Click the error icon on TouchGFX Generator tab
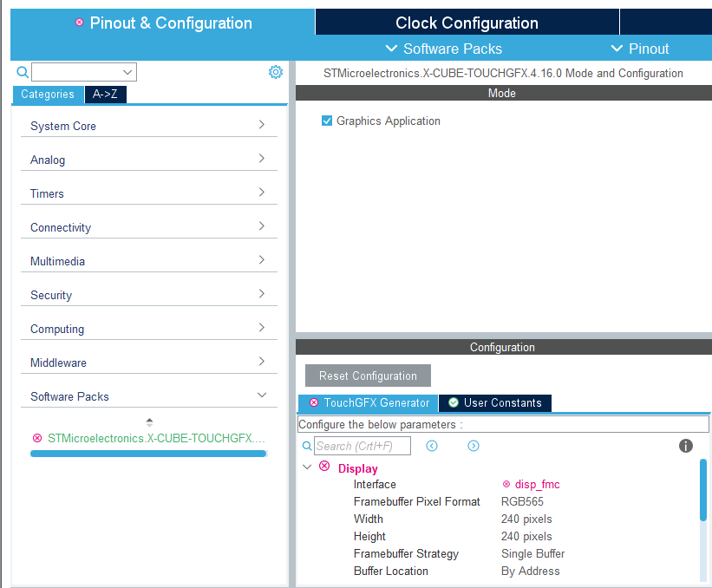The image size is (712, 588). pos(314,402)
